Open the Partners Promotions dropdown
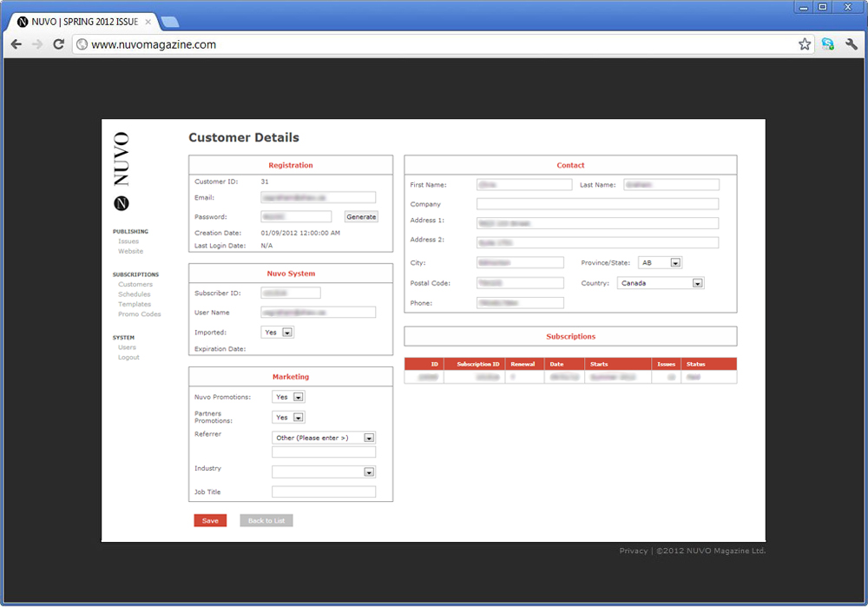This screenshot has width=868, height=607. (x=288, y=418)
